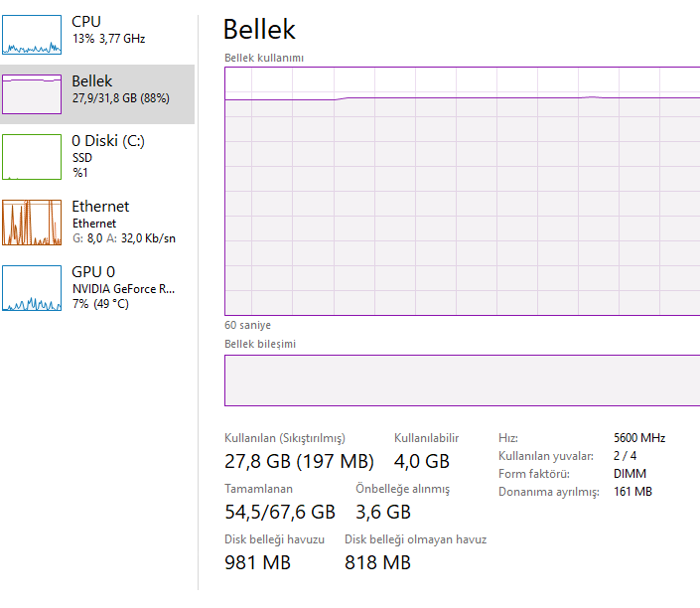Select GPU 0 NVIDIA GeForce entry text
Image resolution: width=700 pixels, height=608 pixels.
(123, 288)
